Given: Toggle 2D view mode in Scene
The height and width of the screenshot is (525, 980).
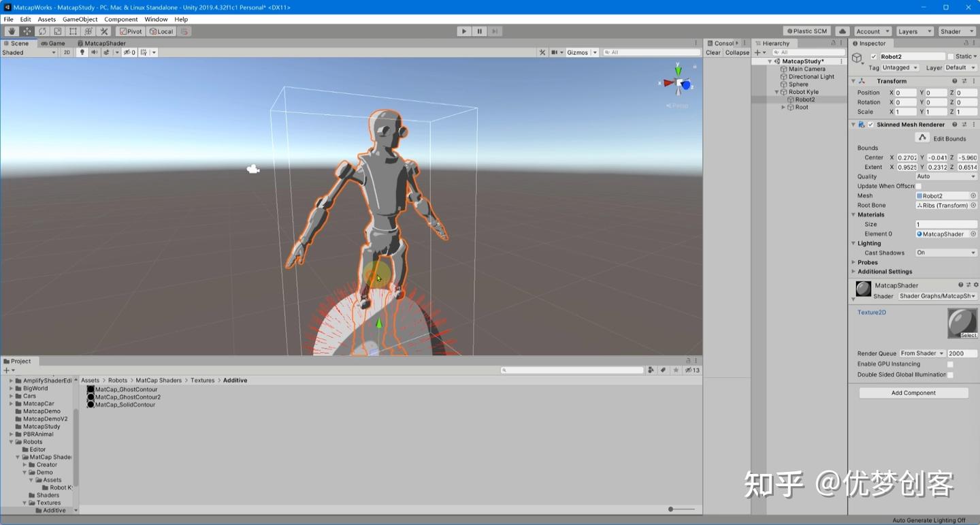Looking at the screenshot, I should [x=67, y=52].
